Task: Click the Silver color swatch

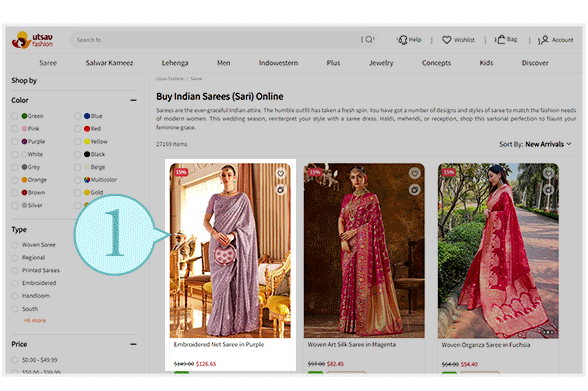Action: 24,205
